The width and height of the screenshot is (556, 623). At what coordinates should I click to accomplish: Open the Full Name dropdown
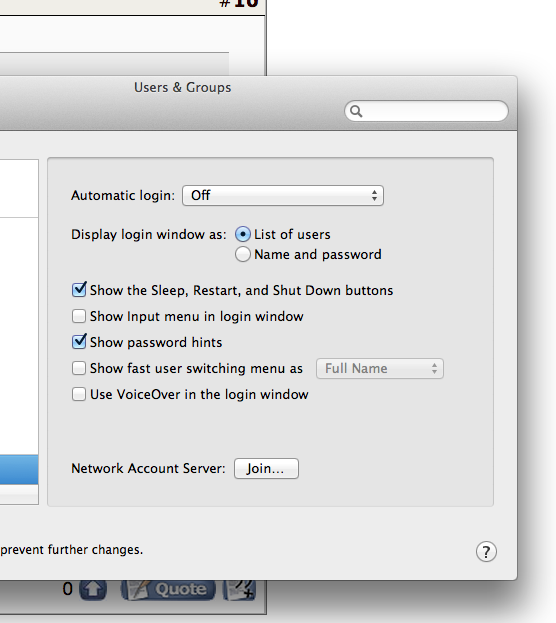coord(380,368)
